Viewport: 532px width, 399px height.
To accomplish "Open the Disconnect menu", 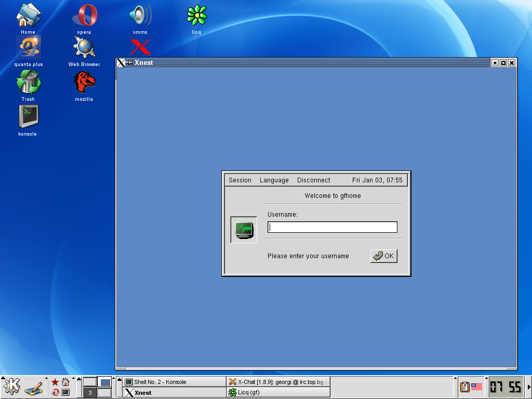I will pyautogui.click(x=313, y=180).
